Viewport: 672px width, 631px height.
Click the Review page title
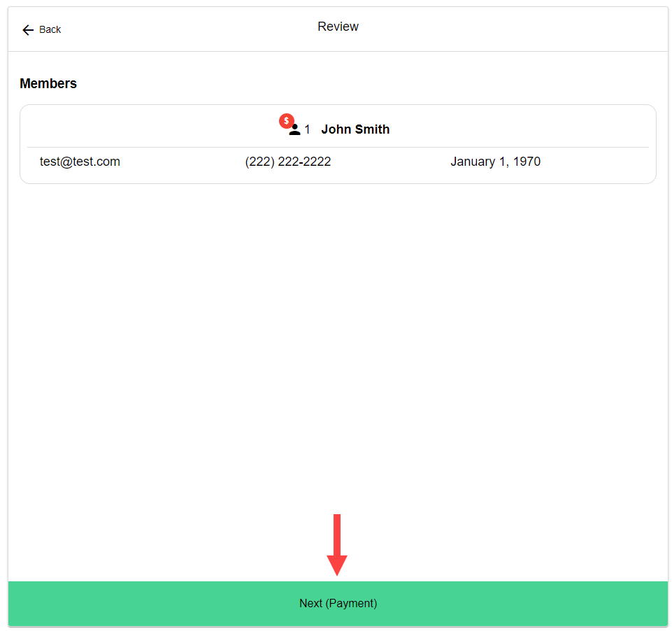tap(338, 27)
